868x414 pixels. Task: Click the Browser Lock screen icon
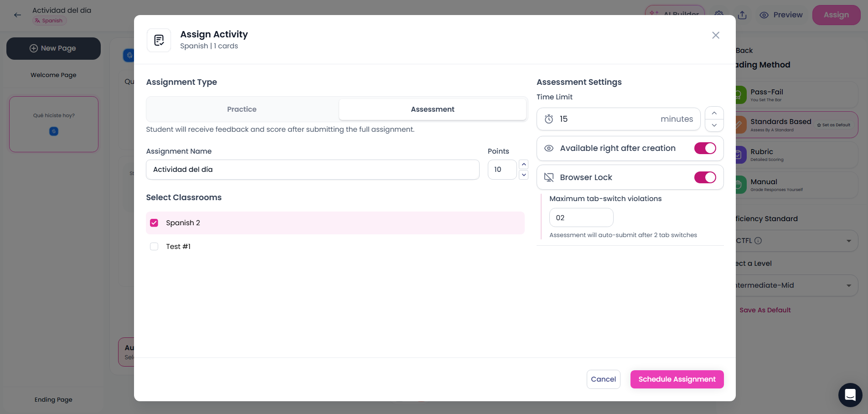click(x=549, y=177)
